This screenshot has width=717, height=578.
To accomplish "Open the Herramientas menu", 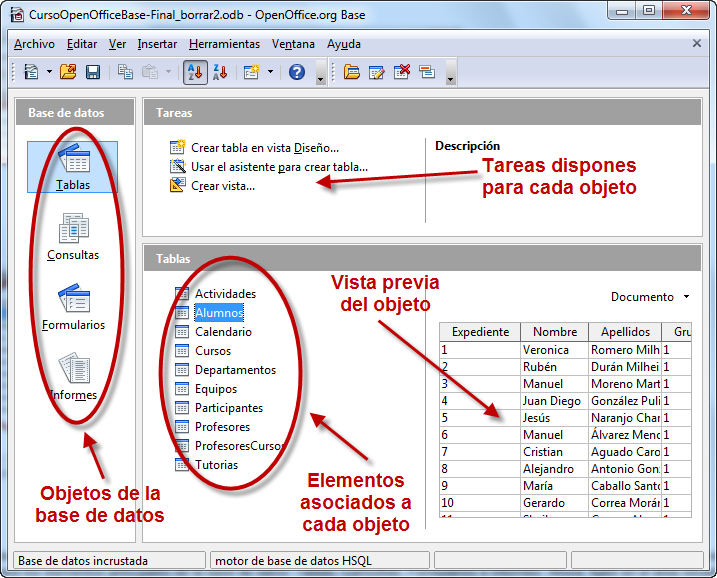I will tap(225, 44).
